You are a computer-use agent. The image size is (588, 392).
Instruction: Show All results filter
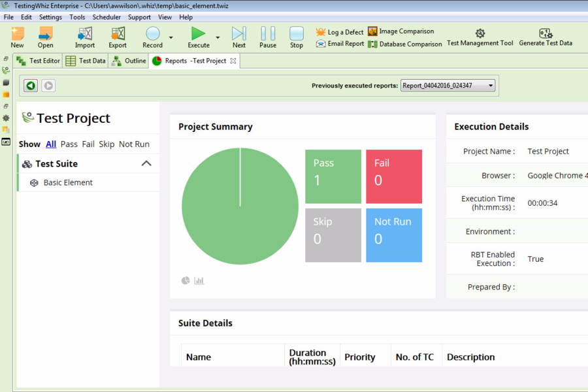[x=51, y=144]
